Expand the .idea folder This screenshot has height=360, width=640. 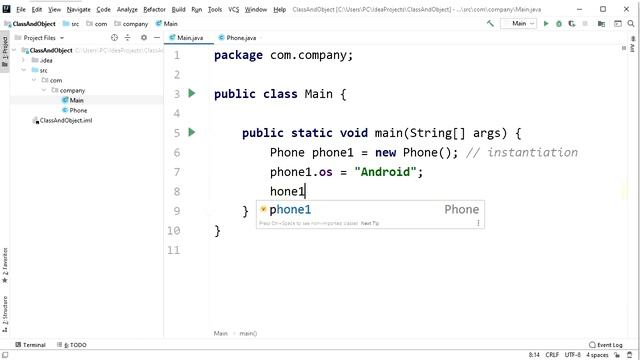pyautogui.click(x=24, y=60)
